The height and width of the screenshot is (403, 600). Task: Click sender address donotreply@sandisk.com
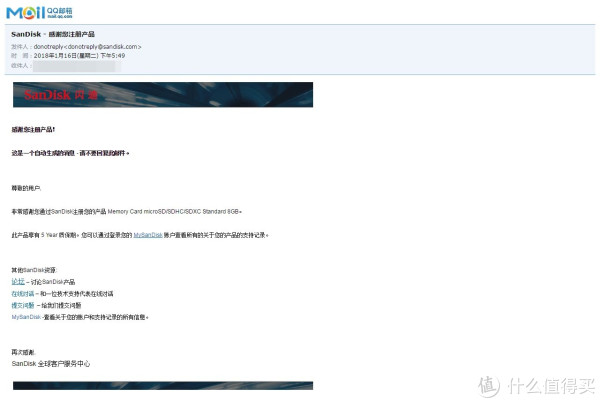(88, 46)
